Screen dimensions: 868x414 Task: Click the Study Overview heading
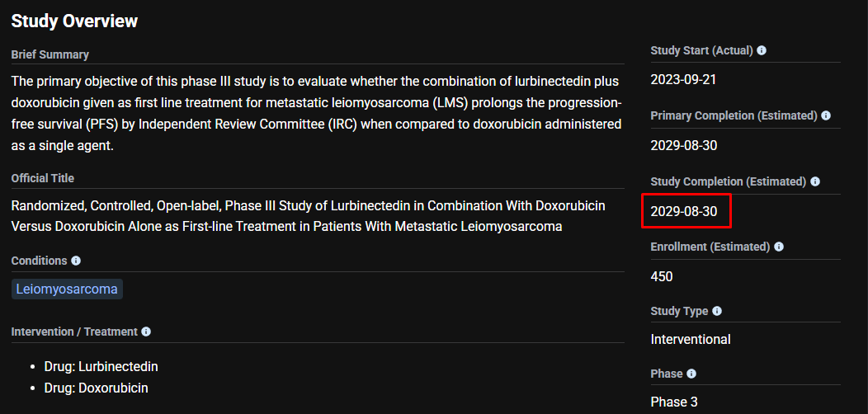74,21
